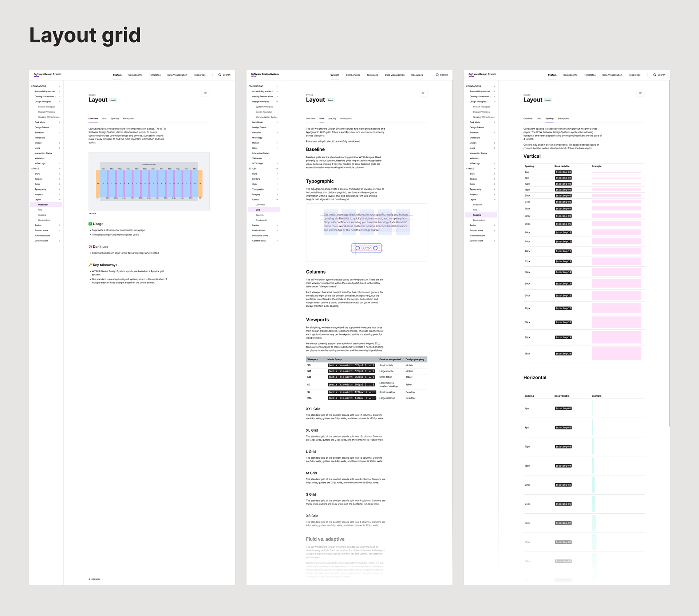Click the © 2023 WTW footer text
The height and width of the screenshot is (616, 699).
click(94, 579)
